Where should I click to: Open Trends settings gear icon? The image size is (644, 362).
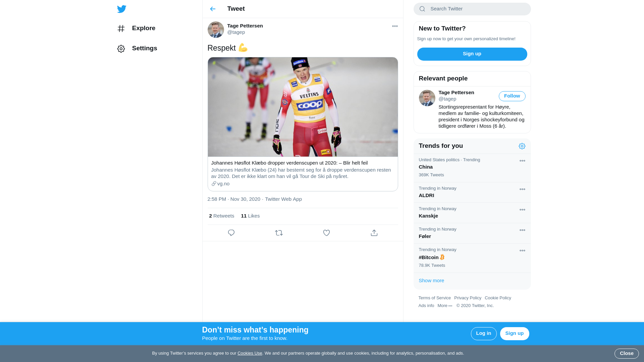pos(522,146)
